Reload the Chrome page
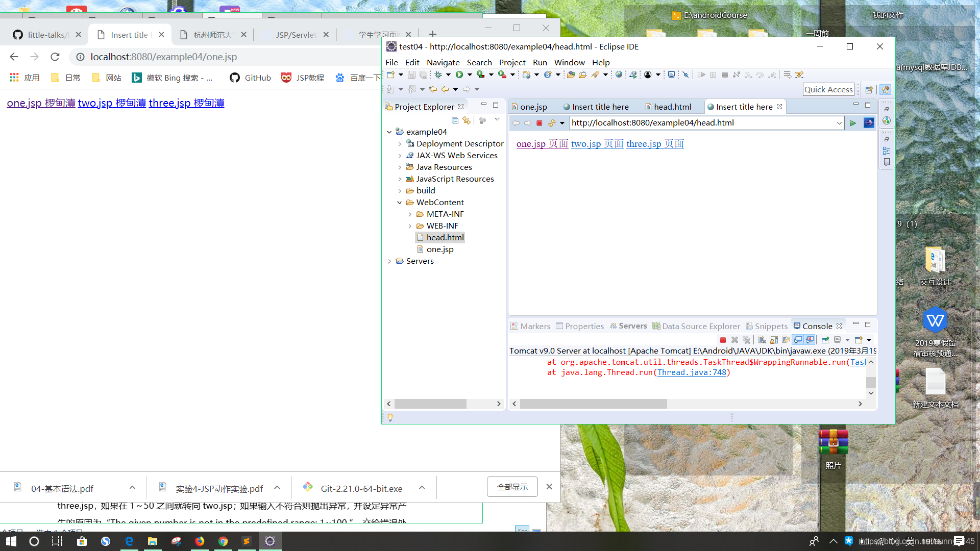The height and width of the screenshot is (551, 980). (55, 57)
